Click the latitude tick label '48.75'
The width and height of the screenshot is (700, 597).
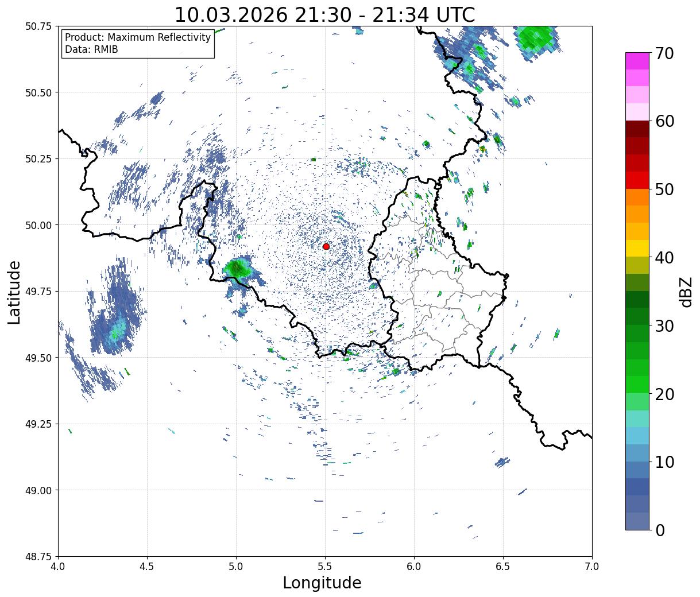(x=38, y=557)
